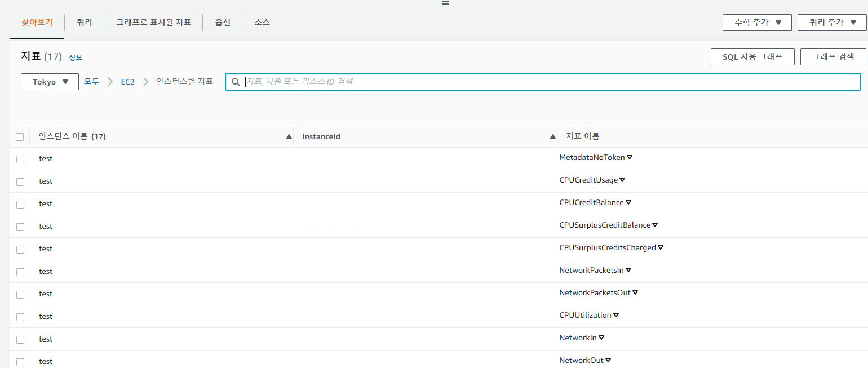The width and height of the screenshot is (868, 368).
Task: Expand the NetworkOut metric options menu
Action: tap(608, 360)
